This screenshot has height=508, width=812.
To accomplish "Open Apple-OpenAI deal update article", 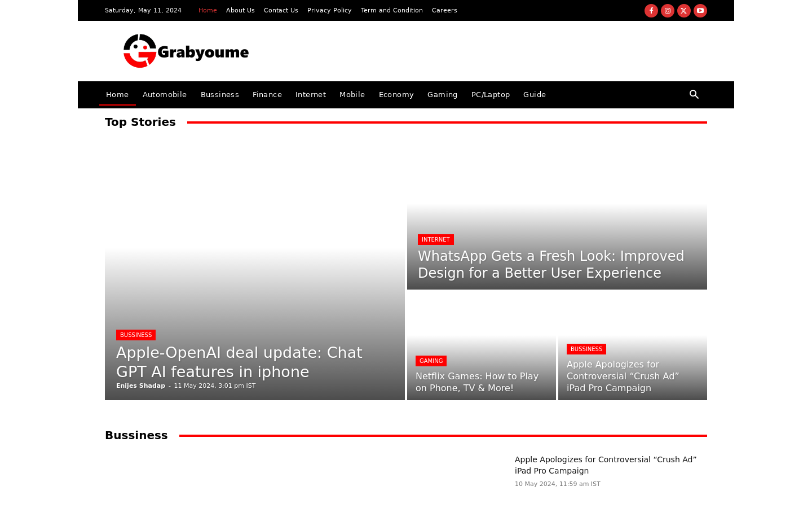I will pyautogui.click(x=239, y=362).
